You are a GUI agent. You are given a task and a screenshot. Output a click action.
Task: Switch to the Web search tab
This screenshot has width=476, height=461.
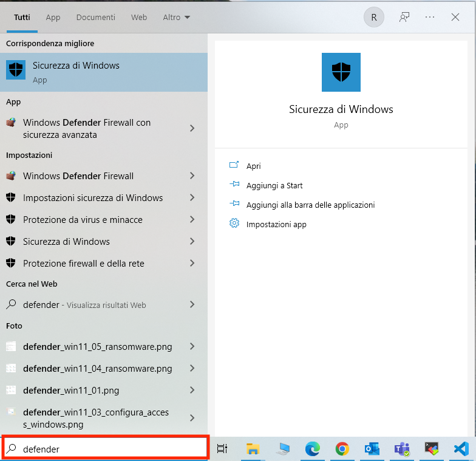point(139,17)
